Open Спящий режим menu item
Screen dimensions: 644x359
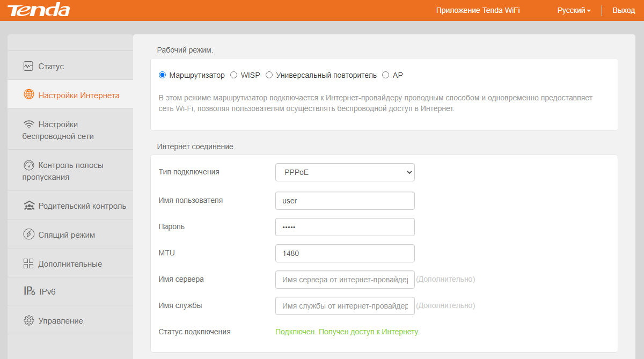pos(70,235)
